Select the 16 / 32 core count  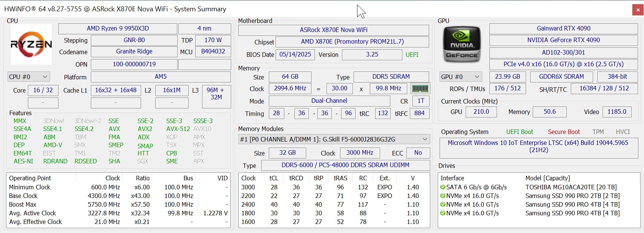(x=43, y=90)
